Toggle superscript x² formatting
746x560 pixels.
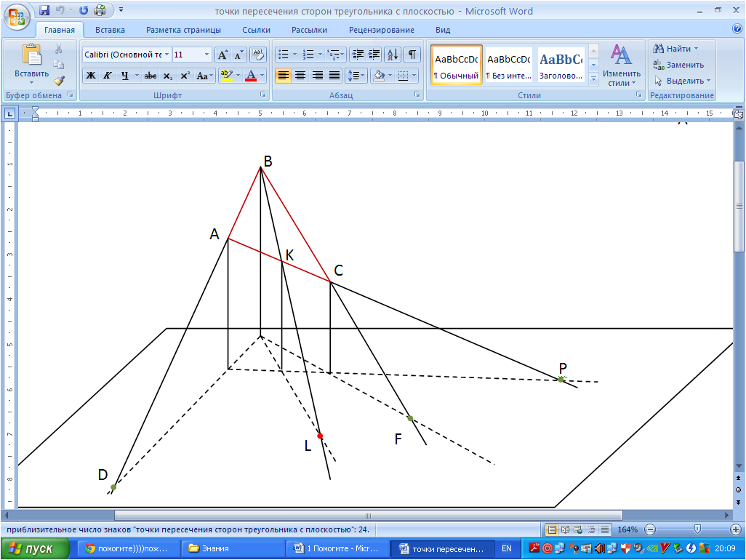point(185,75)
